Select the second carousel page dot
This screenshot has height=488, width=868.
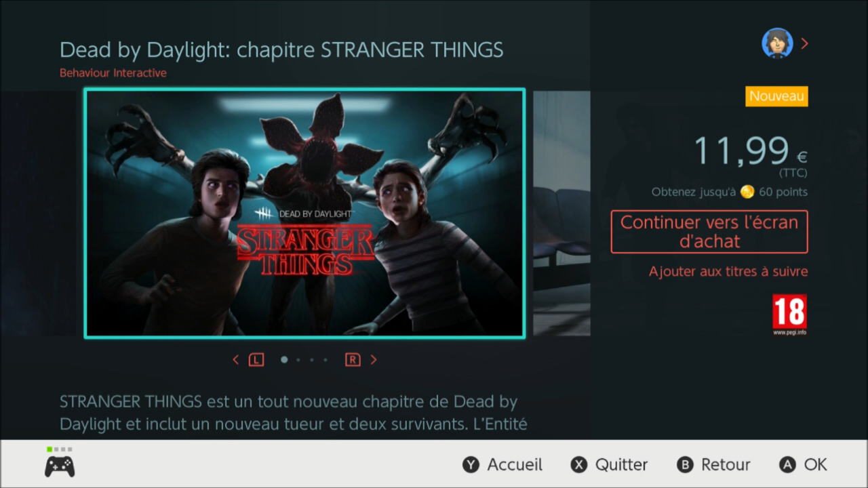pyautogui.click(x=298, y=360)
